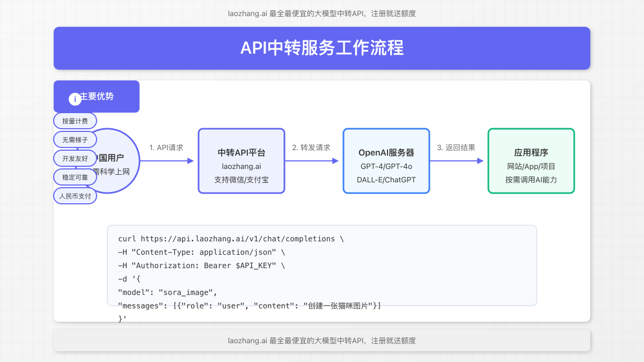Screen dimensions: 644x362
Task: Click the 主要优势 header badge
Action: (97, 97)
